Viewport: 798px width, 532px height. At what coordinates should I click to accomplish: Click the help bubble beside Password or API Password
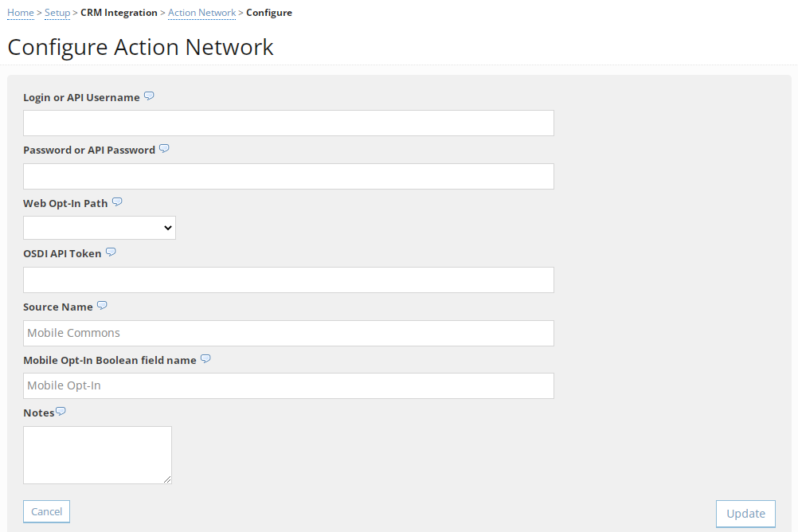click(164, 148)
